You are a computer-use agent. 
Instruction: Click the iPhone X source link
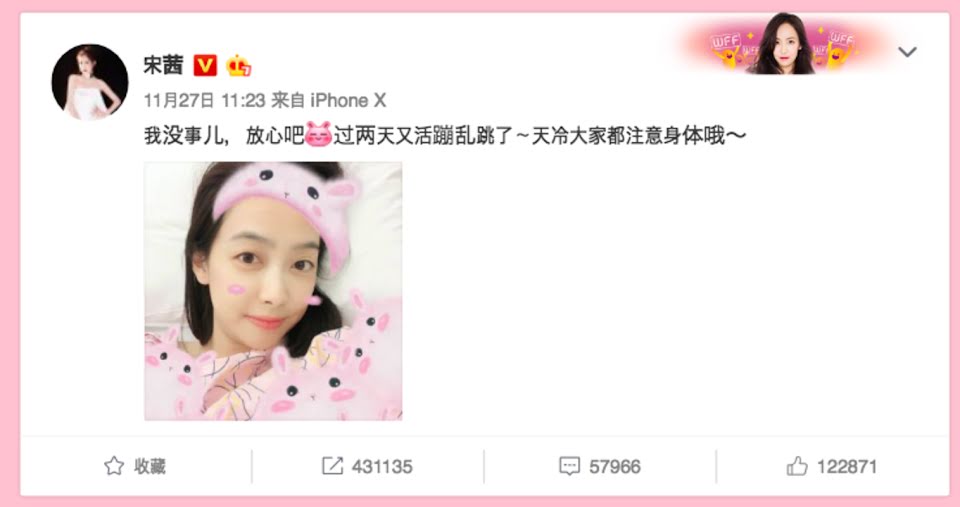coord(348,100)
